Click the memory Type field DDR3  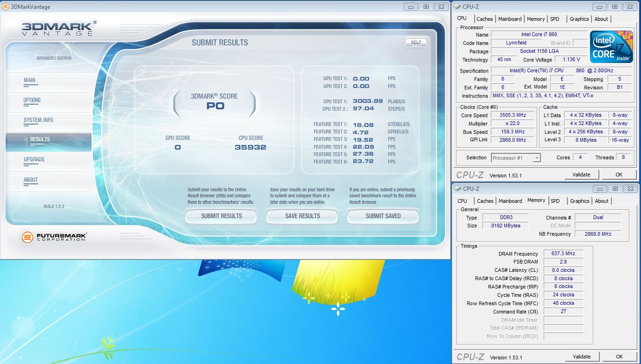click(506, 217)
